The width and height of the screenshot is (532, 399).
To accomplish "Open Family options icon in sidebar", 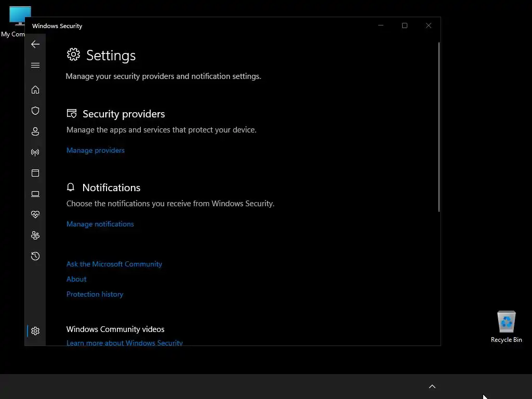I will point(35,235).
